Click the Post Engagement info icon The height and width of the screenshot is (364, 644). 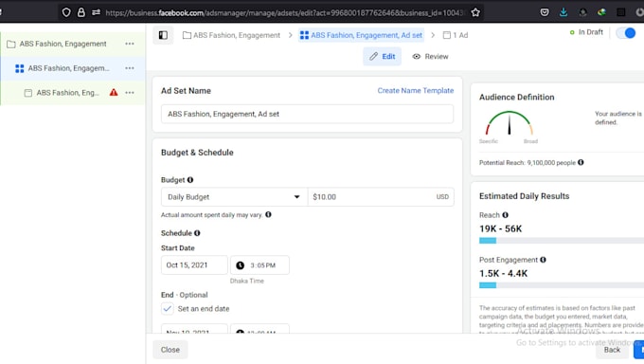pos(543,260)
